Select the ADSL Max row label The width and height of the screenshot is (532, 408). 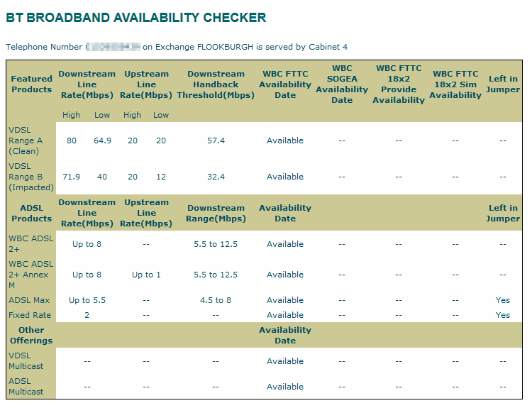[29, 300]
